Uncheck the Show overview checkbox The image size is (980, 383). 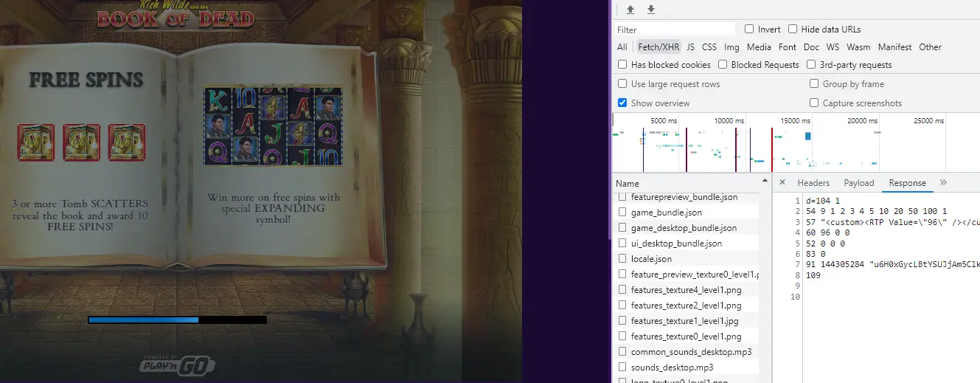(x=622, y=103)
